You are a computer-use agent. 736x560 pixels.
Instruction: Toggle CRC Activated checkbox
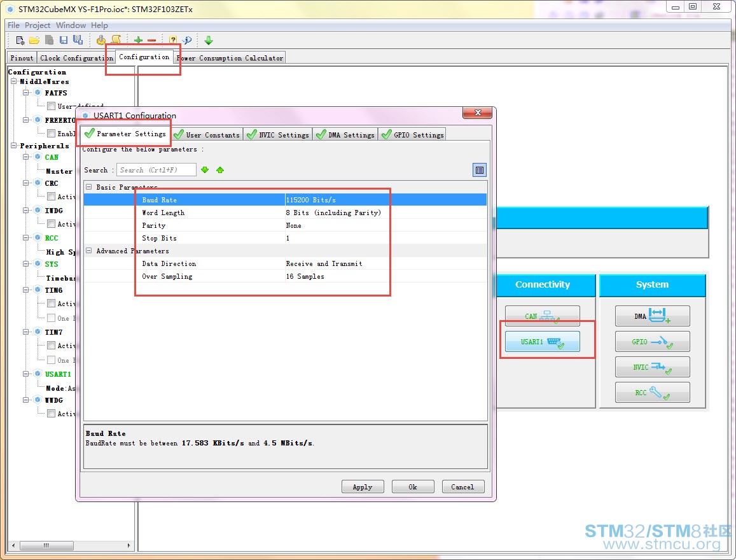(x=51, y=196)
